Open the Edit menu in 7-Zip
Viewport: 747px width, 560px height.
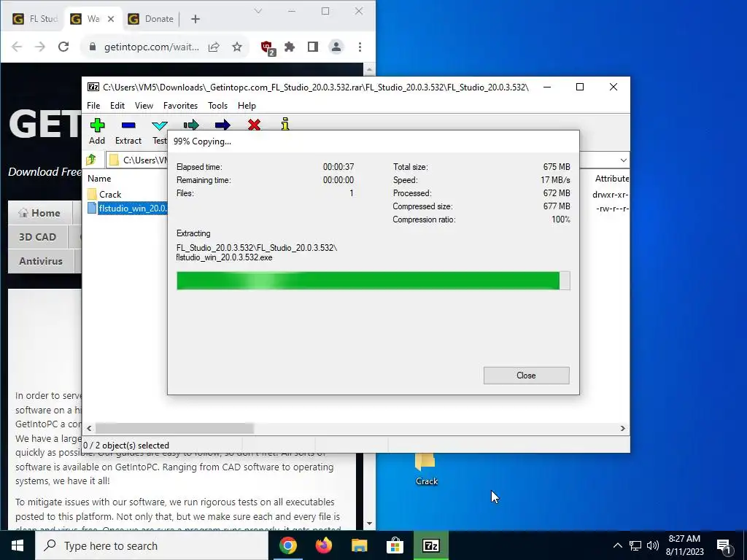point(117,105)
